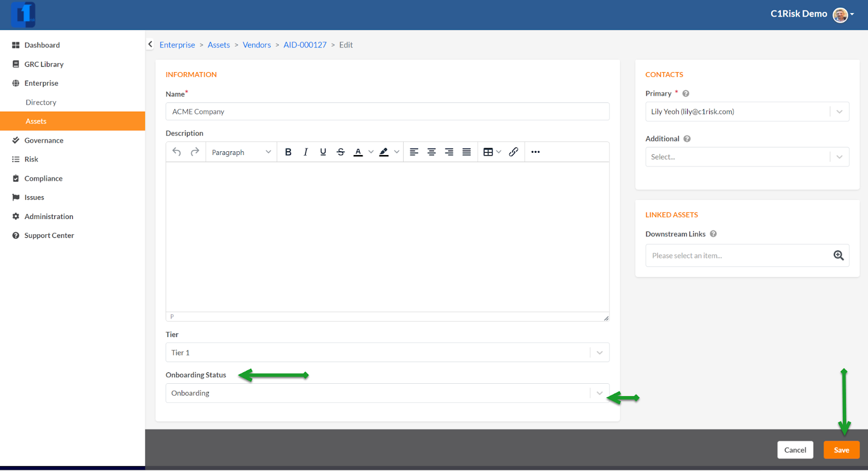Viewport: 868px width, 471px height.
Task: Expand table options arrow
Action: (x=499, y=152)
